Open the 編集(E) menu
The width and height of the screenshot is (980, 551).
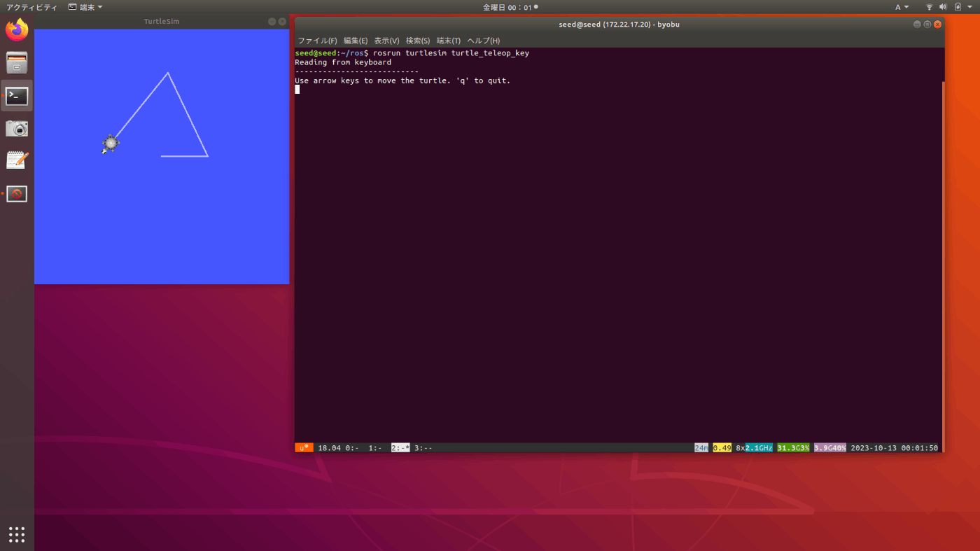pyautogui.click(x=356, y=41)
